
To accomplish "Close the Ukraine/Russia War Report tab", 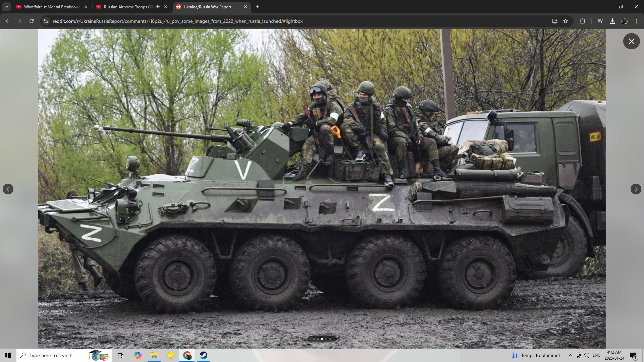I will [x=246, y=7].
